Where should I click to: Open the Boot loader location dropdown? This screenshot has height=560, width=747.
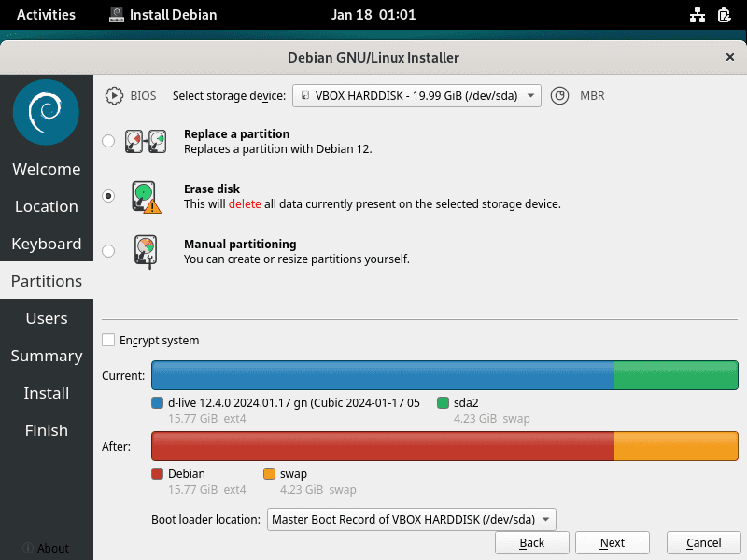412,519
